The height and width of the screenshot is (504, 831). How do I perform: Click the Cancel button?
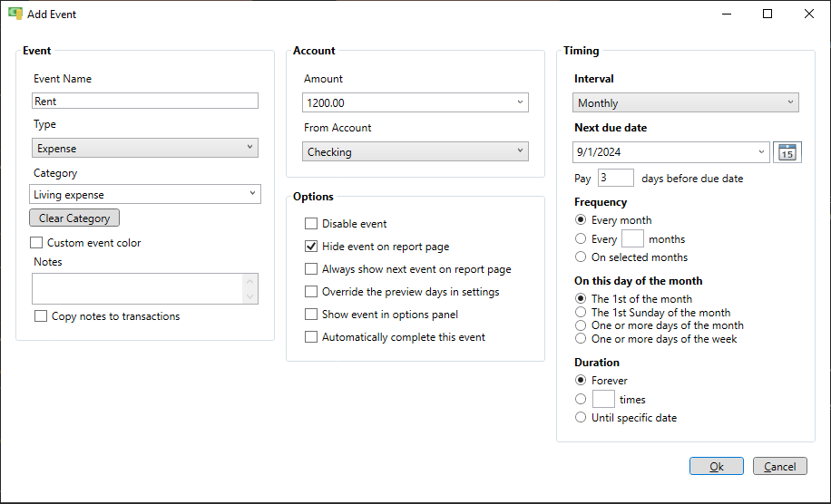click(779, 466)
